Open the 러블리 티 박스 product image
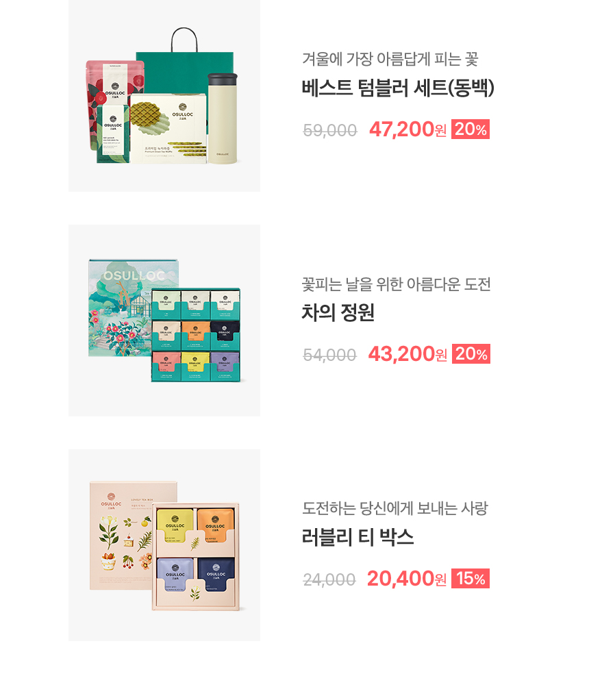Viewport: 589px width, 700px height. (x=164, y=545)
